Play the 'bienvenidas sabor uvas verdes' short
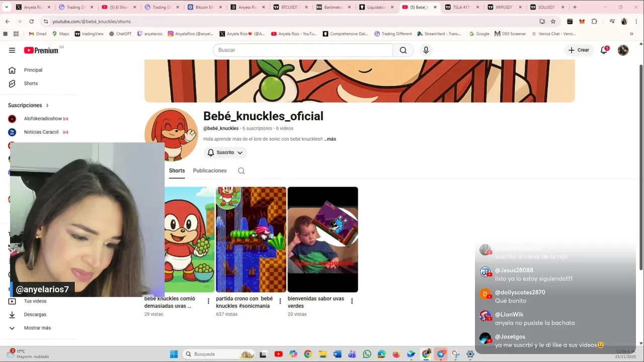 click(x=323, y=239)
